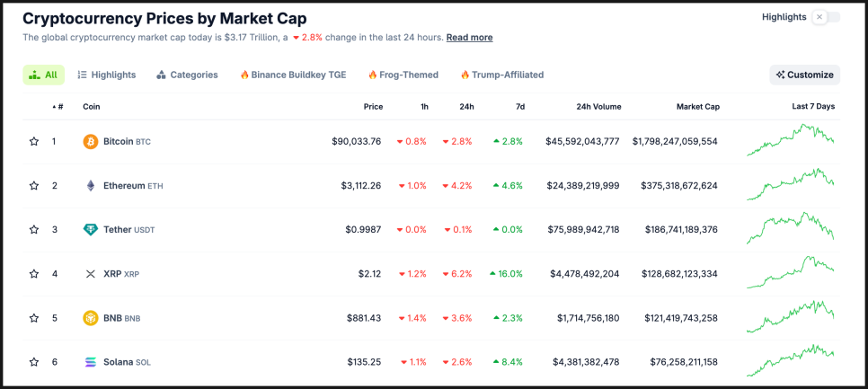Switch to the Categories tab
This screenshot has height=389, width=868.
click(x=187, y=75)
